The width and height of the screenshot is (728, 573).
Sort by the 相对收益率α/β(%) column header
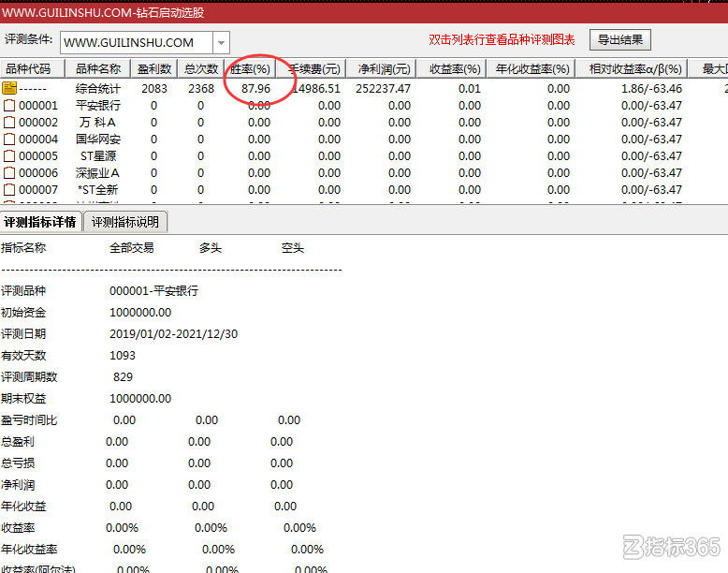click(x=632, y=69)
